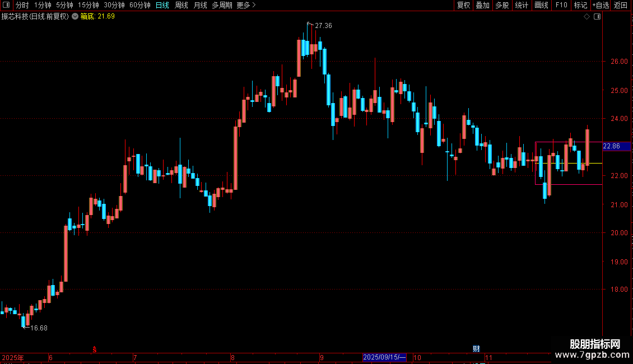Click the 24.00 price axis label
Viewport: 633px width, 364px height.
point(619,119)
